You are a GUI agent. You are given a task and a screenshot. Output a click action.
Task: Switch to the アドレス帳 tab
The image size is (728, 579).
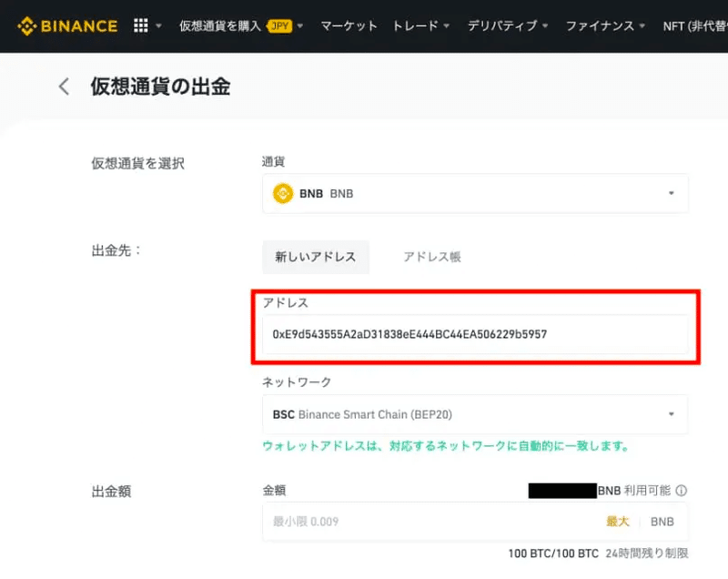(432, 257)
